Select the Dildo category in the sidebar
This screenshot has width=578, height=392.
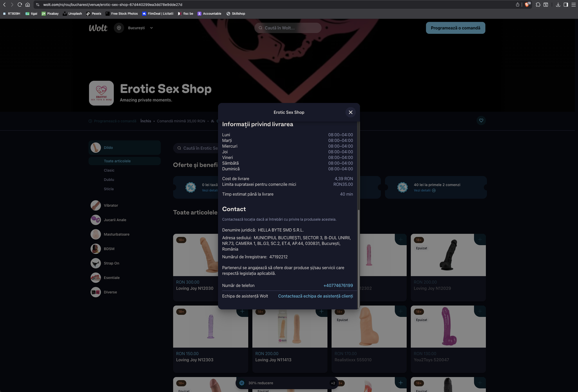[125, 148]
